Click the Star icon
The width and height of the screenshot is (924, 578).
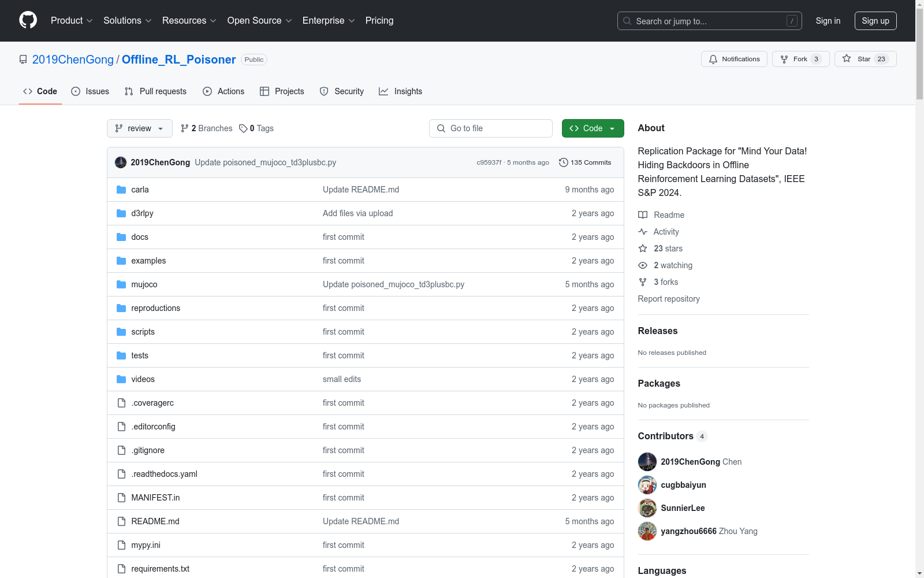coord(847,58)
